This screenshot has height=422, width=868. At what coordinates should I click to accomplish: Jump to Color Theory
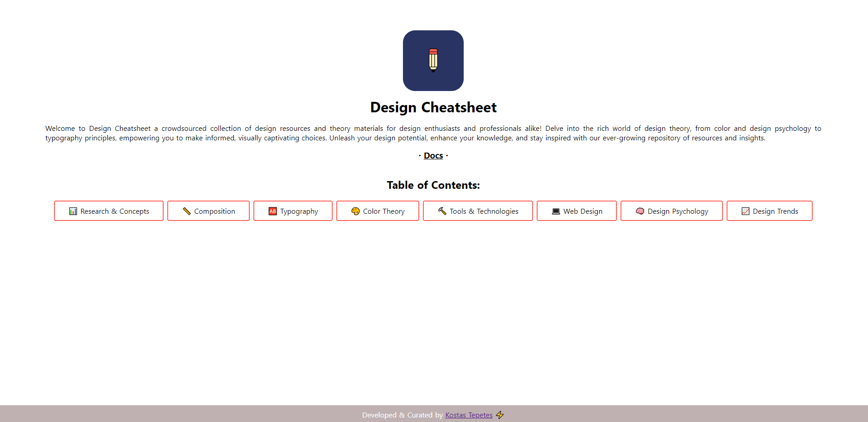378,211
